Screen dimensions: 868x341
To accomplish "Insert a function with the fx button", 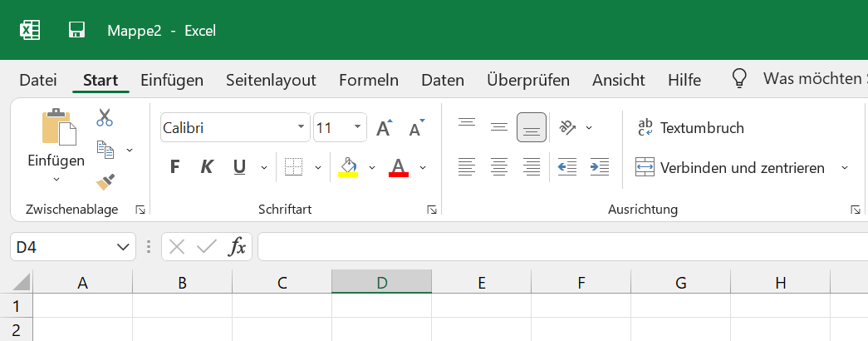I will pyautogui.click(x=237, y=247).
